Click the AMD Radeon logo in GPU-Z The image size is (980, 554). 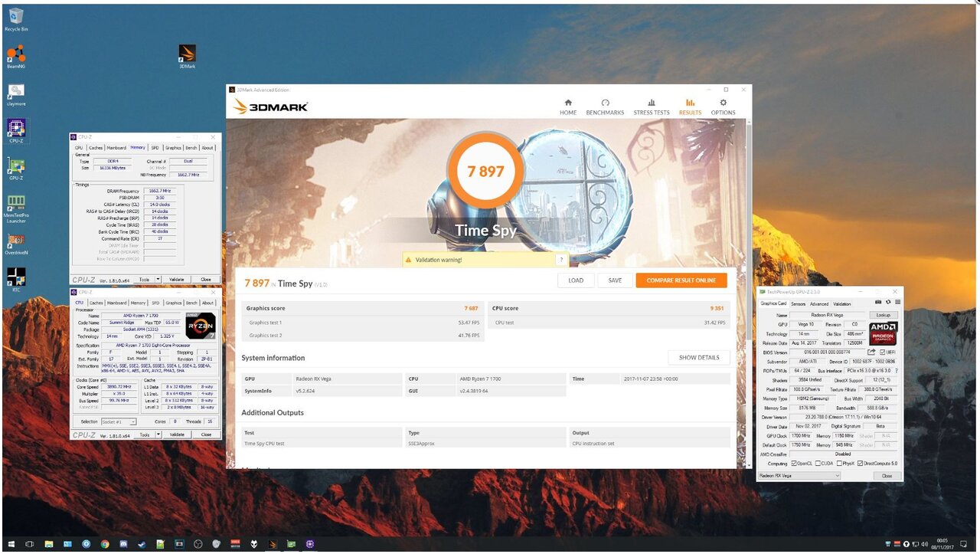(883, 333)
